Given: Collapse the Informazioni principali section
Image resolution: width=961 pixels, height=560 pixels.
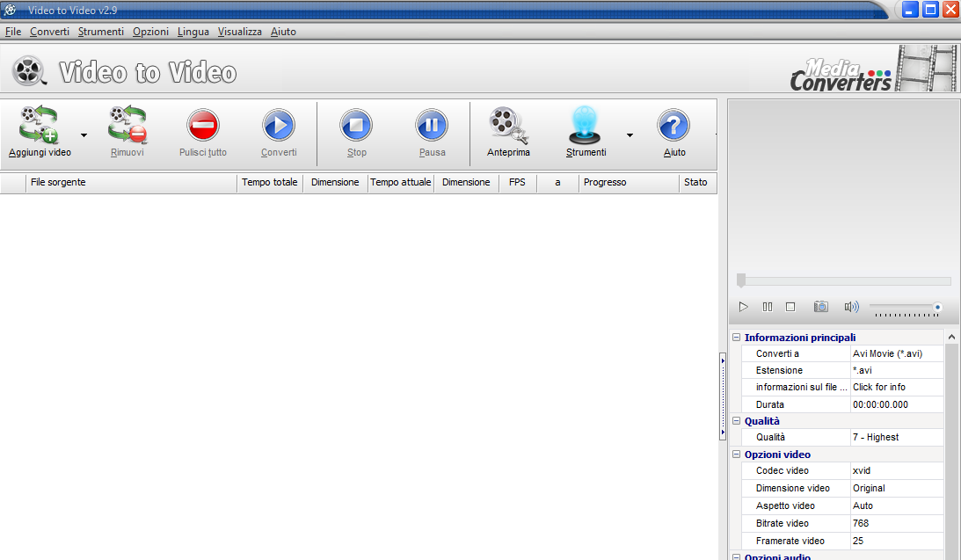Looking at the screenshot, I should coord(736,337).
